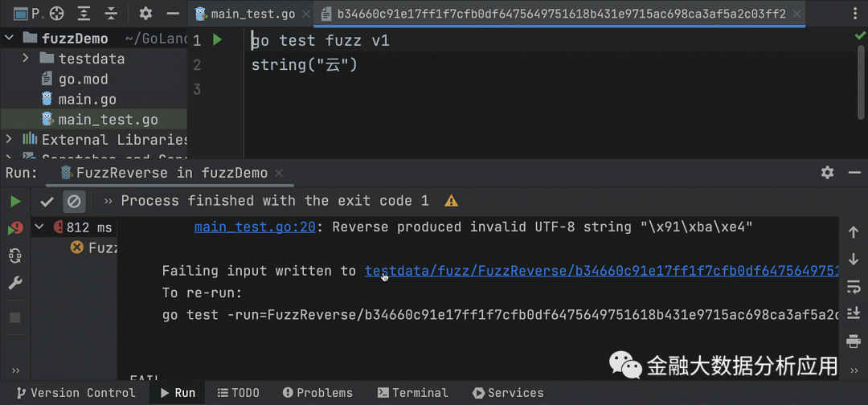Screen dimensions: 868x405
Task: Collapse the 812 ms test result node
Action: pyautogui.click(x=39, y=227)
